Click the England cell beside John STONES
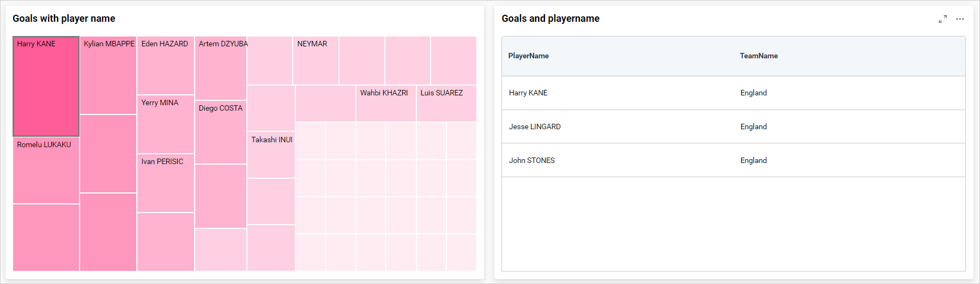The width and height of the screenshot is (980, 284). coord(753,161)
